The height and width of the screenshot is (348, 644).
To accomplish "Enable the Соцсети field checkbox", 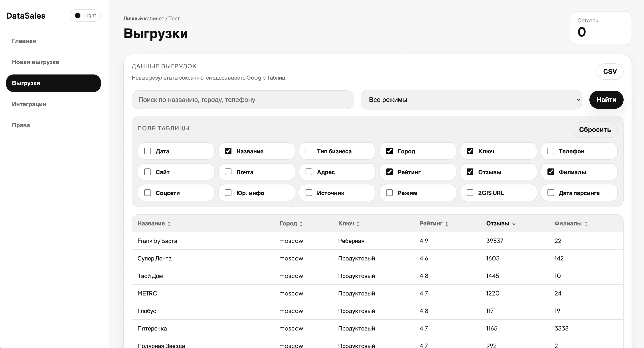I will (x=148, y=193).
